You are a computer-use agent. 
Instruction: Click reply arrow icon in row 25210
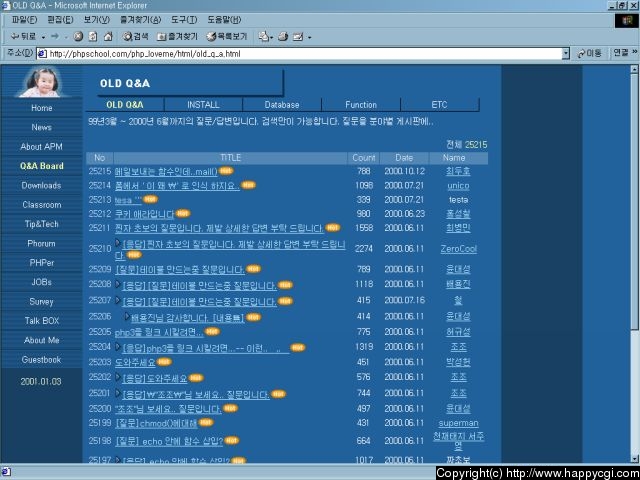pos(118,243)
